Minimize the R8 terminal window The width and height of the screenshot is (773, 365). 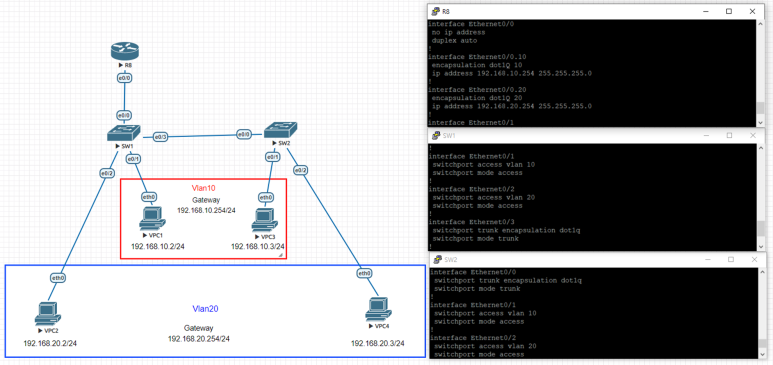[x=705, y=11]
